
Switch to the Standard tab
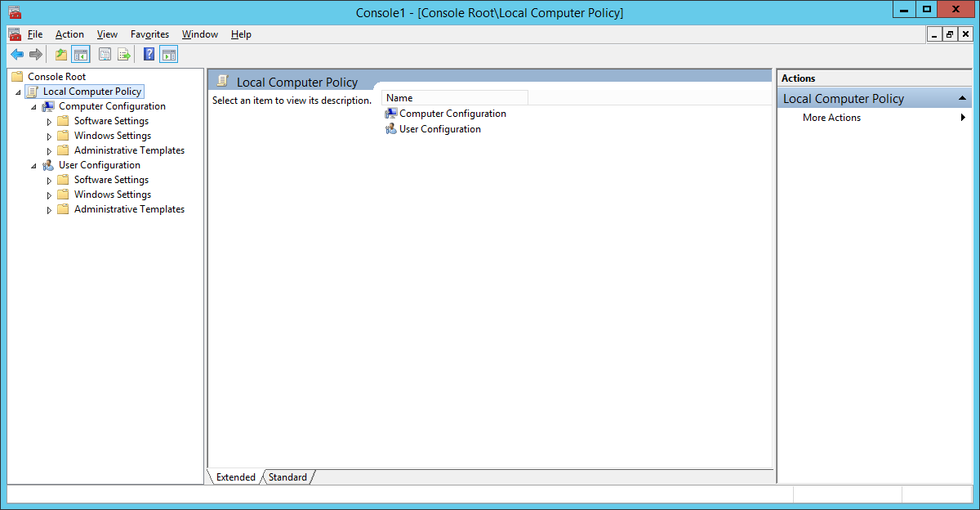click(287, 477)
